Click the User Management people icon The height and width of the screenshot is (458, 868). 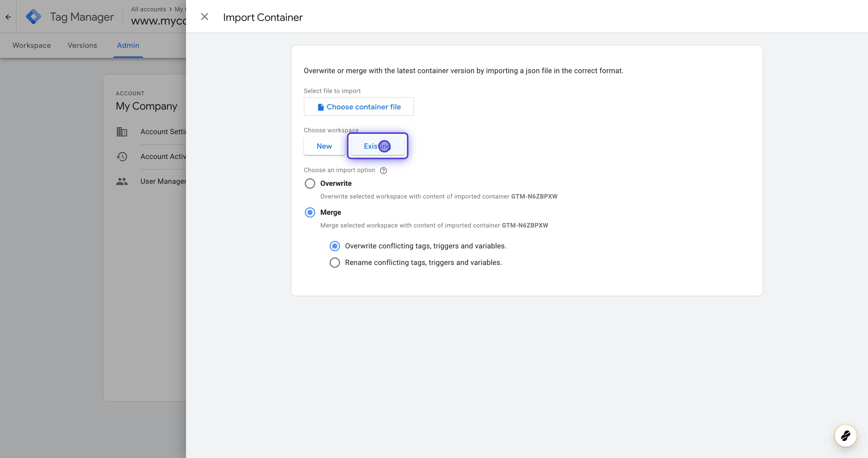click(122, 182)
